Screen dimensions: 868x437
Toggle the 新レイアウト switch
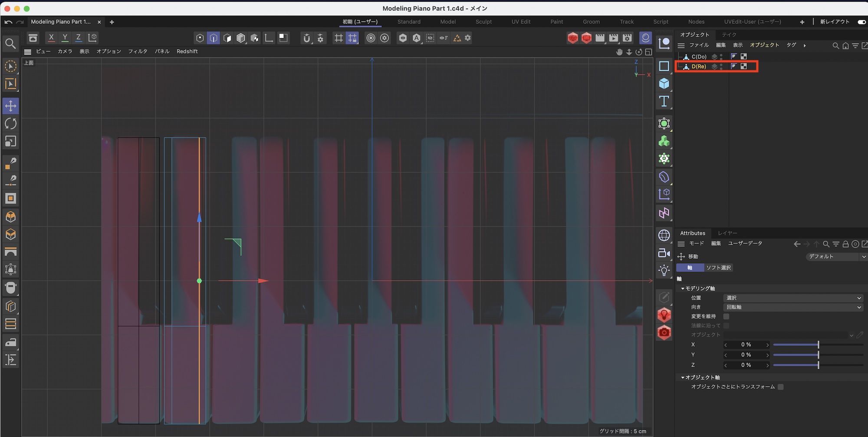click(861, 22)
